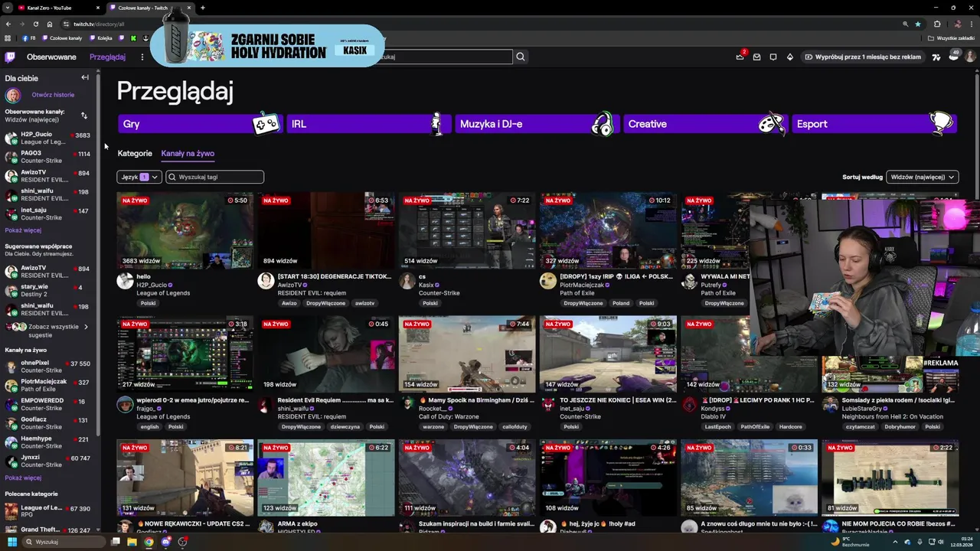Open Chrome from the taskbar
The image size is (980, 551).
pos(149,542)
